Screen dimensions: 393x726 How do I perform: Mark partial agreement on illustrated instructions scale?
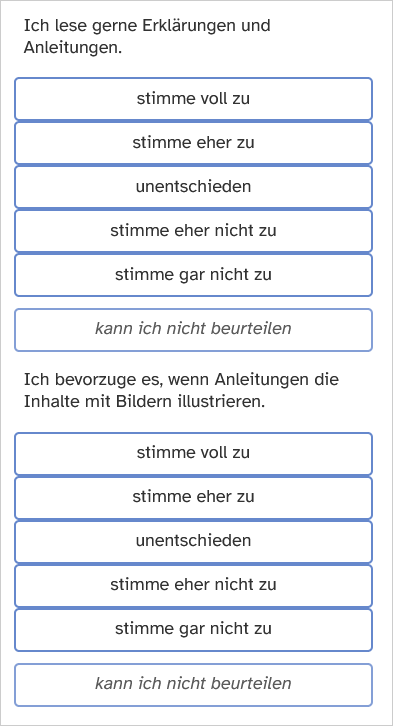point(193,498)
